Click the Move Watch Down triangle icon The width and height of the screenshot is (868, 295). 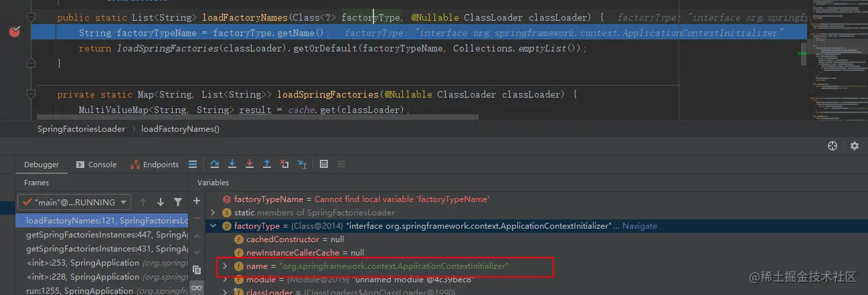[x=197, y=252]
